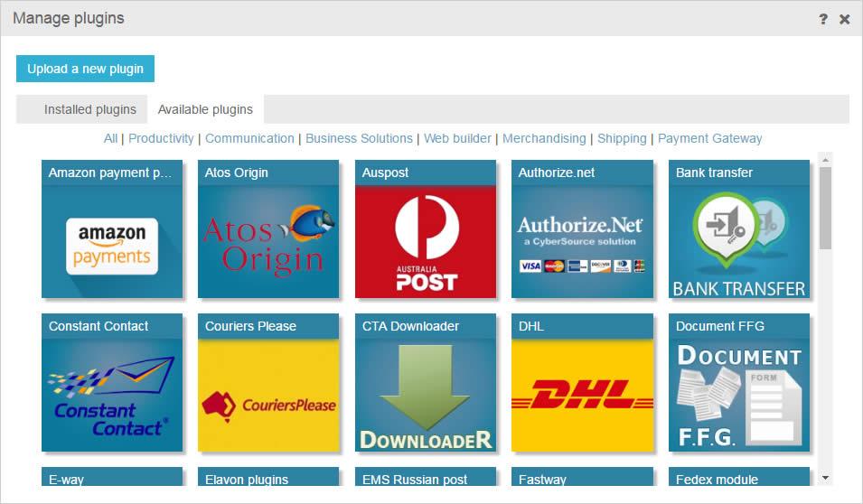This screenshot has height=504, width=863.
Task: Switch to the Installed plugins tab
Action: point(89,109)
